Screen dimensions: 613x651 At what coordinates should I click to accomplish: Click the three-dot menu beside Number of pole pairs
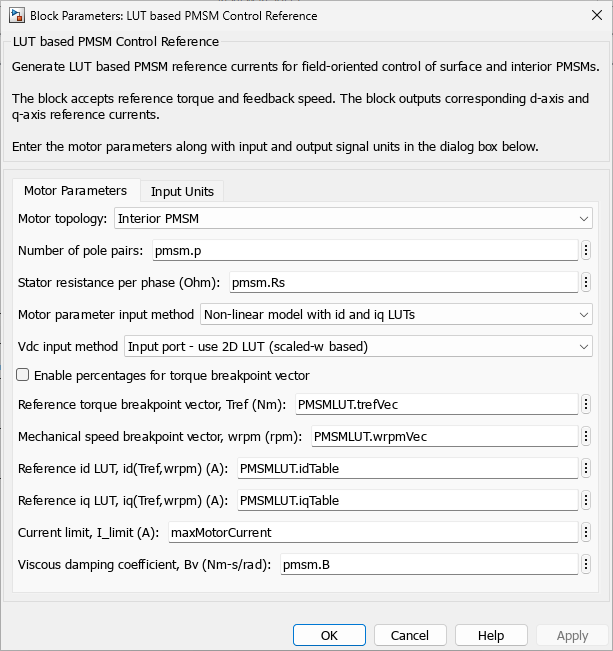586,250
